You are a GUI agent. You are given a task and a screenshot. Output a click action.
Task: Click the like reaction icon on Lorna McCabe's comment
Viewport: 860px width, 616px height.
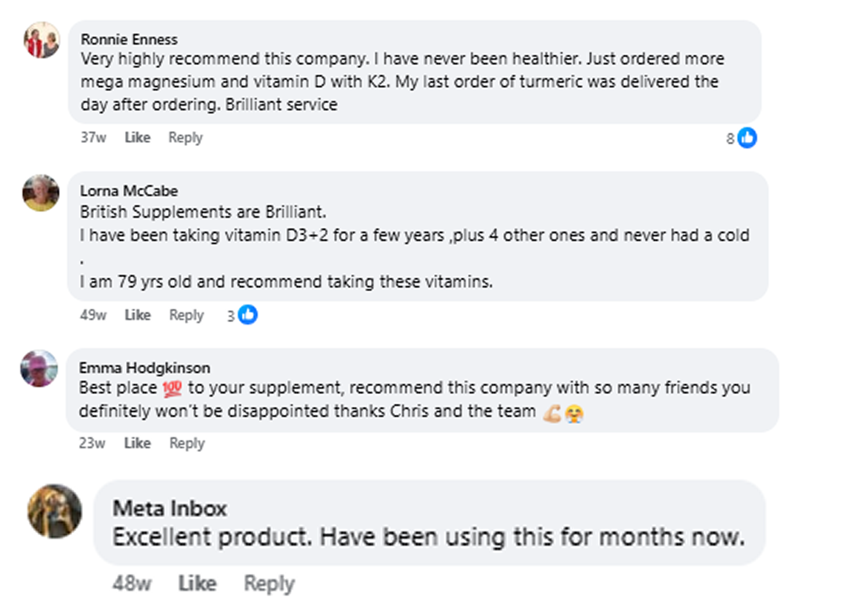(x=248, y=315)
